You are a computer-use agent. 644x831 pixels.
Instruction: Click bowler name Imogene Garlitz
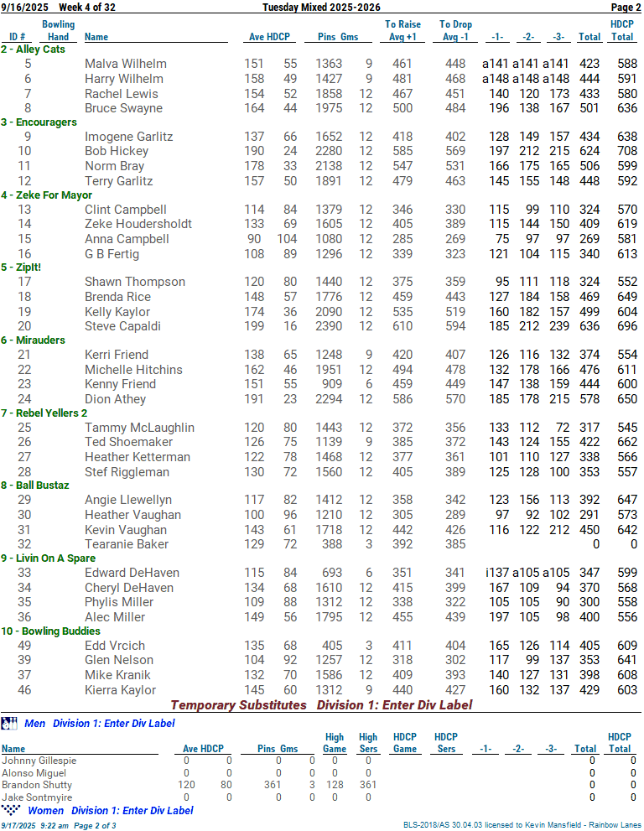[129, 137]
